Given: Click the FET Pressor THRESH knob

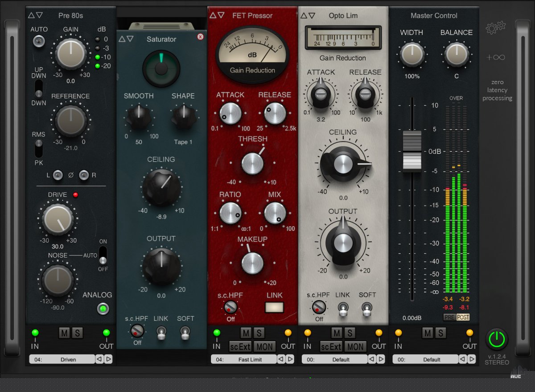Looking at the screenshot, I should 253,163.
